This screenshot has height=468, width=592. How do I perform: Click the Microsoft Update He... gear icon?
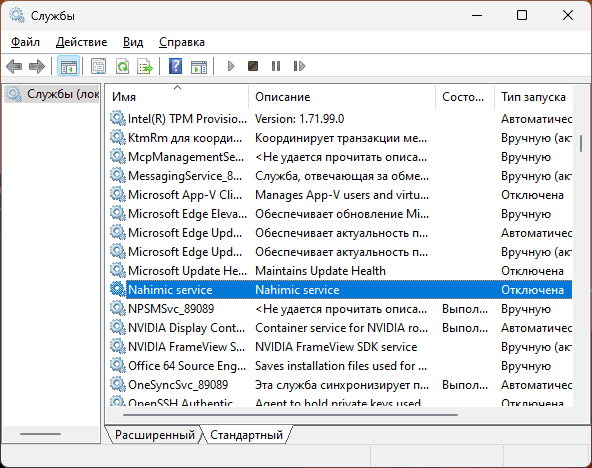click(117, 270)
